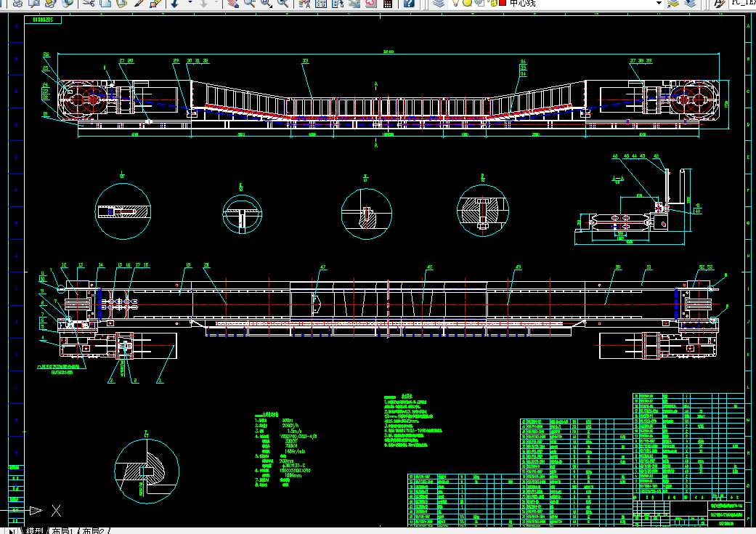Toggle the layer freeze sun icon
The height and width of the screenshot is (534, 756).
467,3
